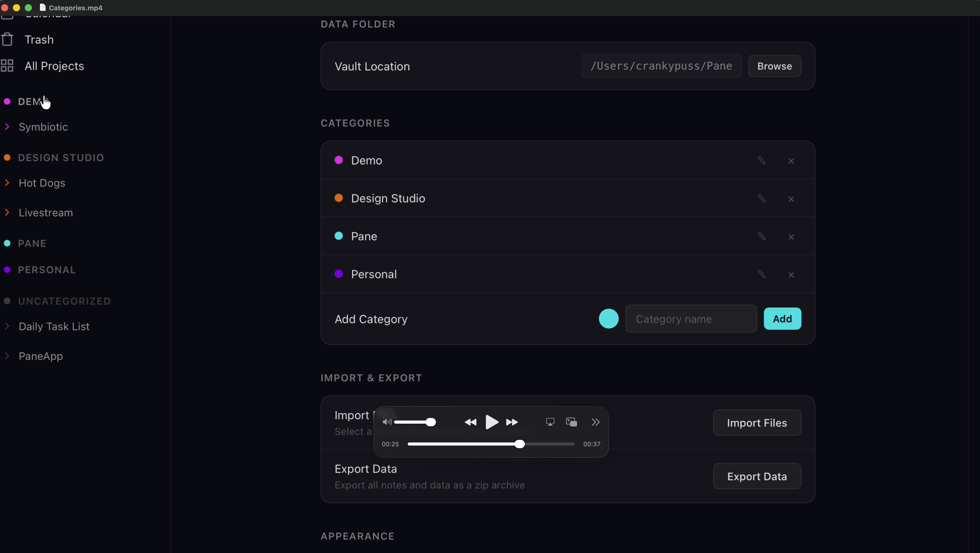Select the PERSONAL sidebar section

pos(47,270)
